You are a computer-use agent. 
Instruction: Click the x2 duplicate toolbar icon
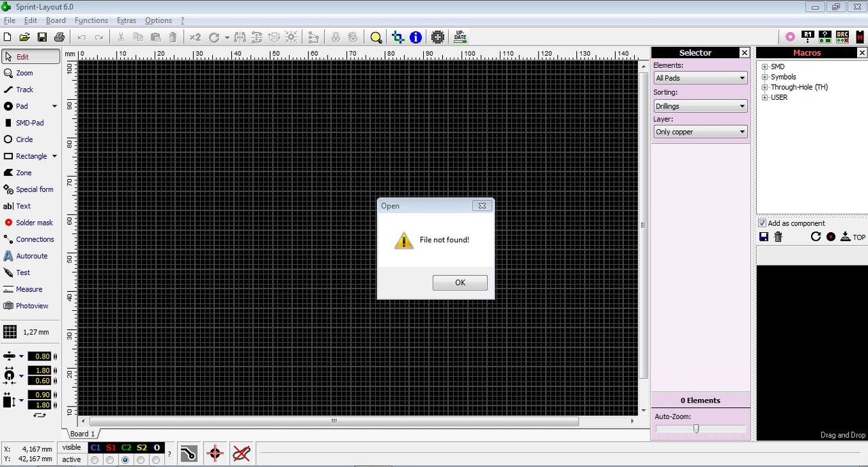pyautogui.click(x=195, y=37)
